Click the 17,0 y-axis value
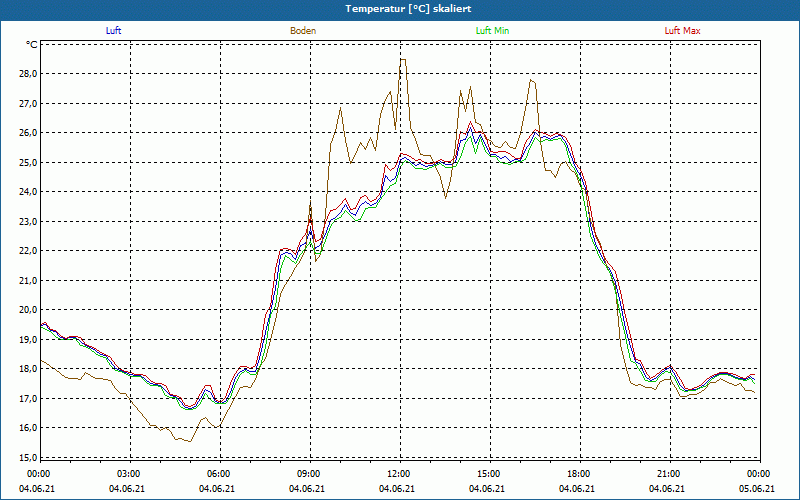The height and width of the screenshot is (500, 800). coord(29,398)
